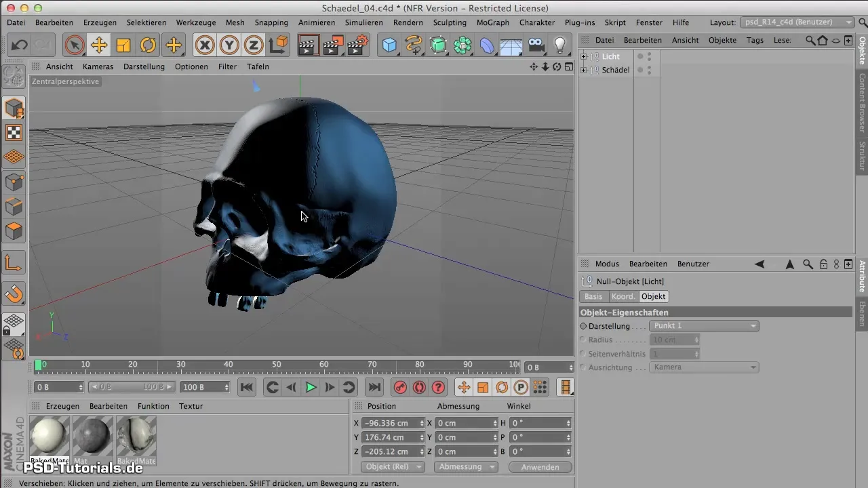Open the Datei menu in menu bar
Image resolution: width=868 pixels, height=488 pixels.
tap(16, 22)
